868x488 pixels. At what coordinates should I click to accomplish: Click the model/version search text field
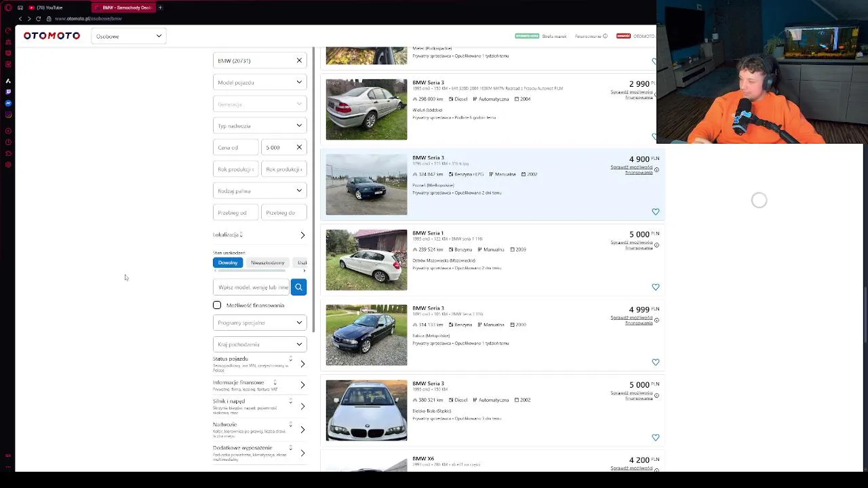[x=252, y=287]
